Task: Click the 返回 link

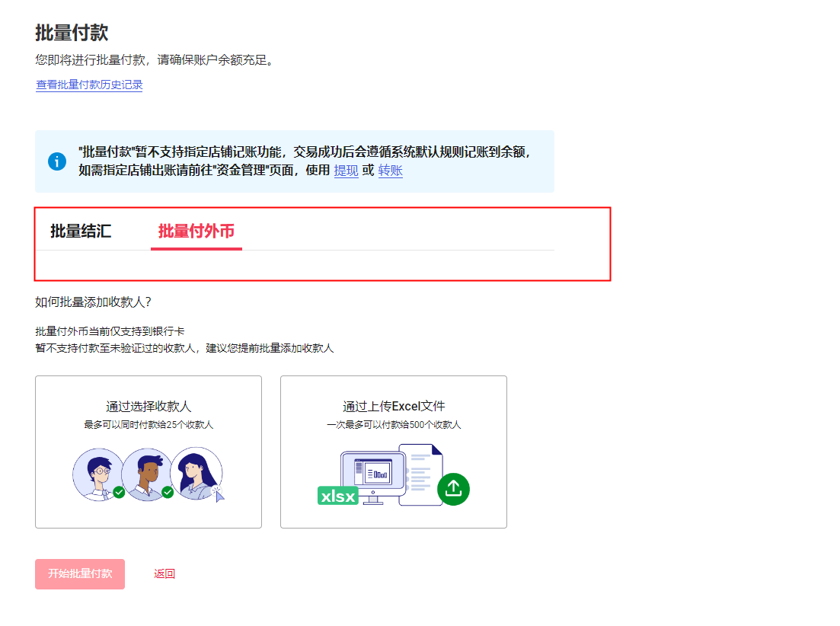Action: (x=164, y=574)
